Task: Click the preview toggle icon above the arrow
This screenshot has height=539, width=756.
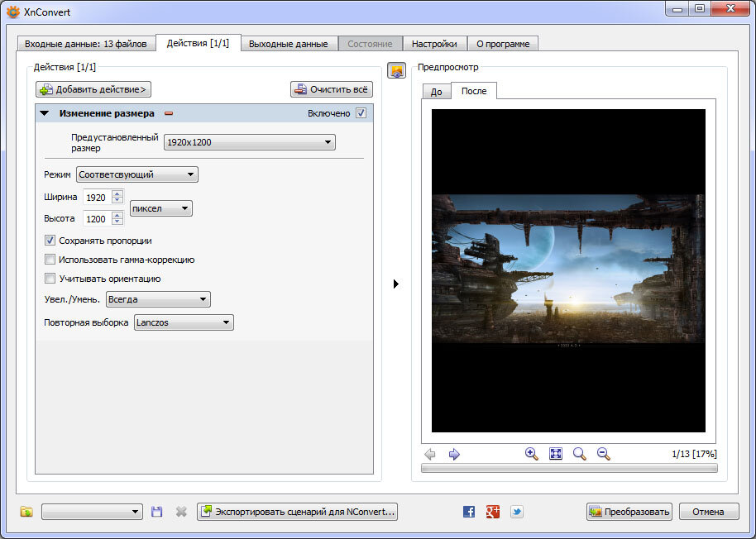Action: [396, 71]
